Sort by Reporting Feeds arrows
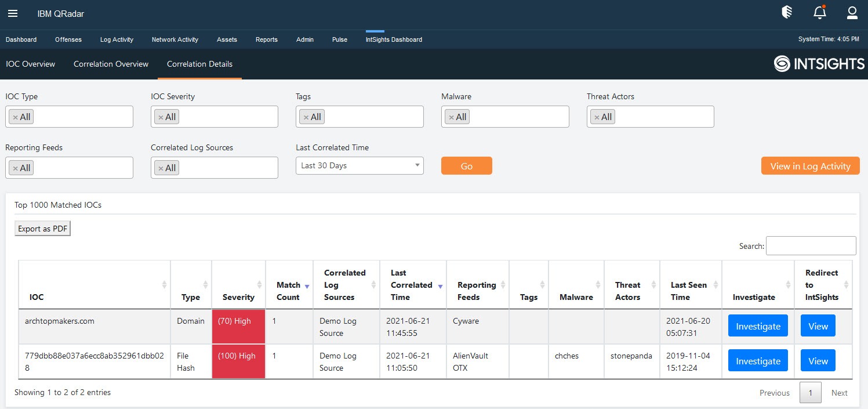 click(x=502, y=285)
